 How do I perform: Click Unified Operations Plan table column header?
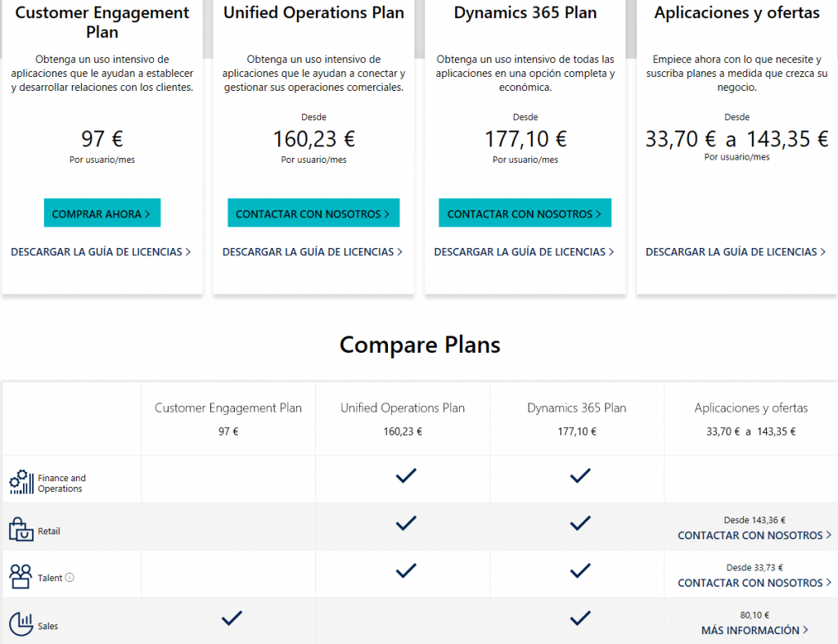(403, 408)
